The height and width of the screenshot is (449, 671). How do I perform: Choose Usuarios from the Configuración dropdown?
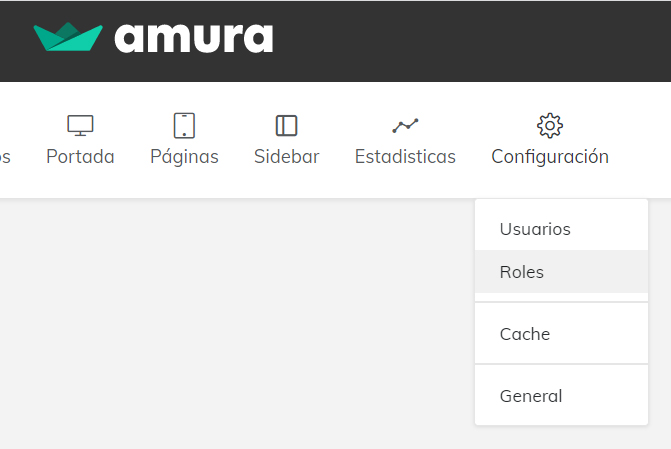[535, 229]
